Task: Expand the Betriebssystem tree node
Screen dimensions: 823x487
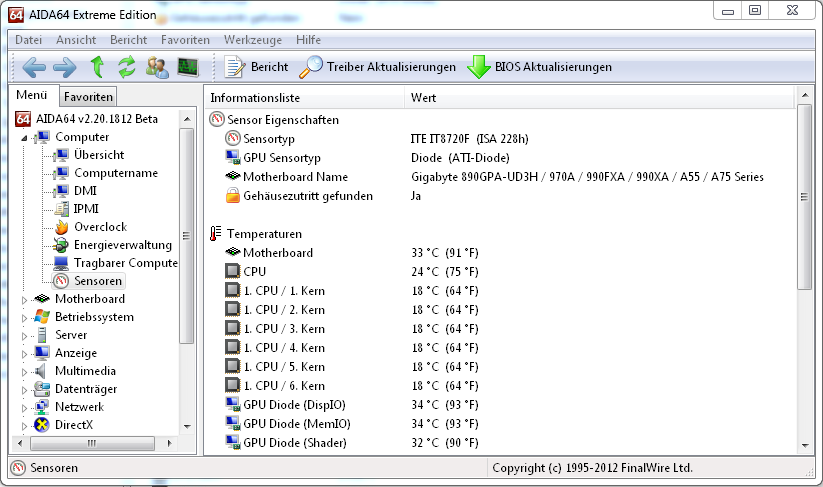Action: [24, 318]
